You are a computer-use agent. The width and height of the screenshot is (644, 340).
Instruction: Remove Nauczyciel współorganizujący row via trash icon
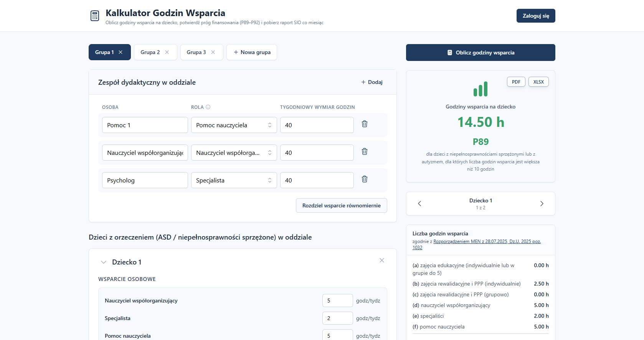[364, 151]
